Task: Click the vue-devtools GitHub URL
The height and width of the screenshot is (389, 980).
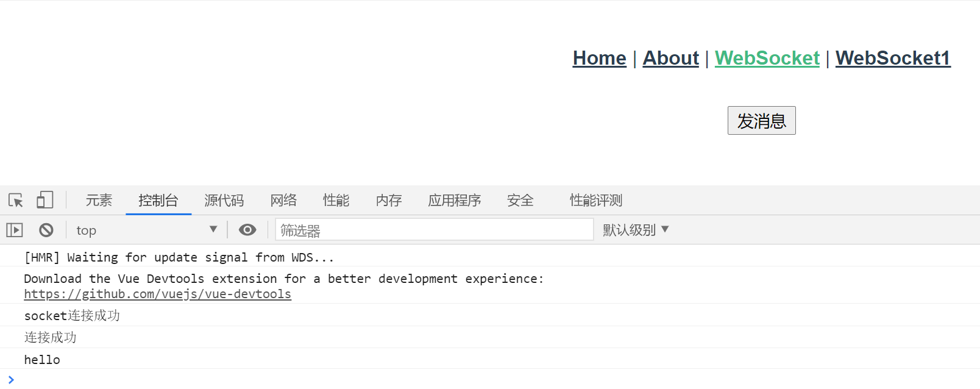Action: (x=157, y=294)
